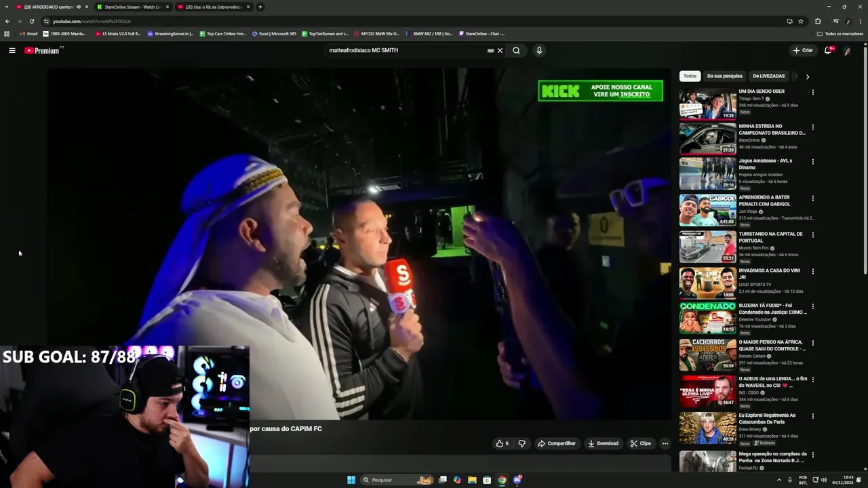The image size is (868, 488).
Task: Open the YouTube account avatar menu
Action: (848, 50)
